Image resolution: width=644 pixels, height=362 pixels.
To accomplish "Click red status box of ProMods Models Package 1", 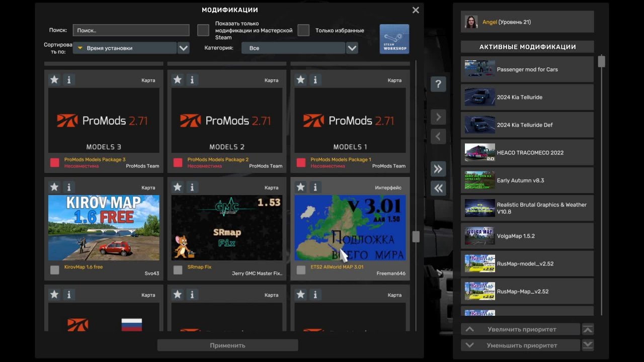I will (x=301, y=162).
